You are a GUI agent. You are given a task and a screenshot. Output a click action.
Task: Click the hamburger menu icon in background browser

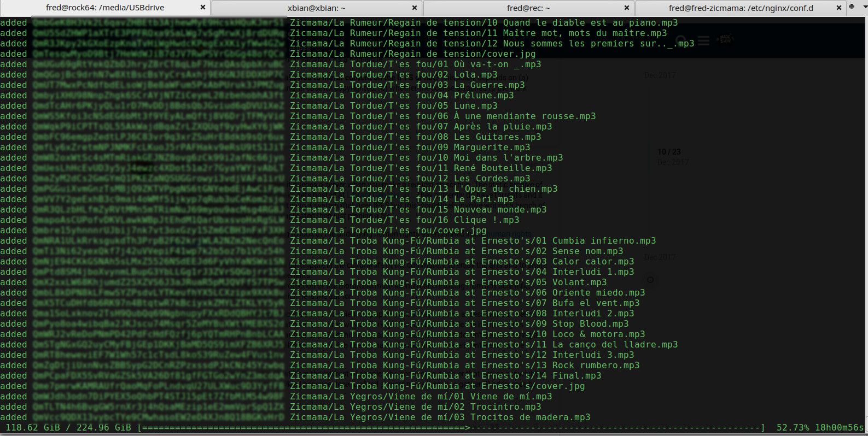tap(703, 41)
